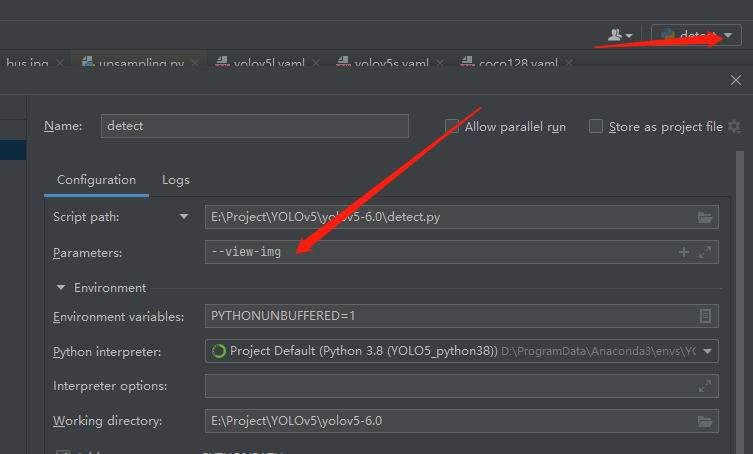Close the run configuration dialog
753x454 pixels.
point(736,80)
